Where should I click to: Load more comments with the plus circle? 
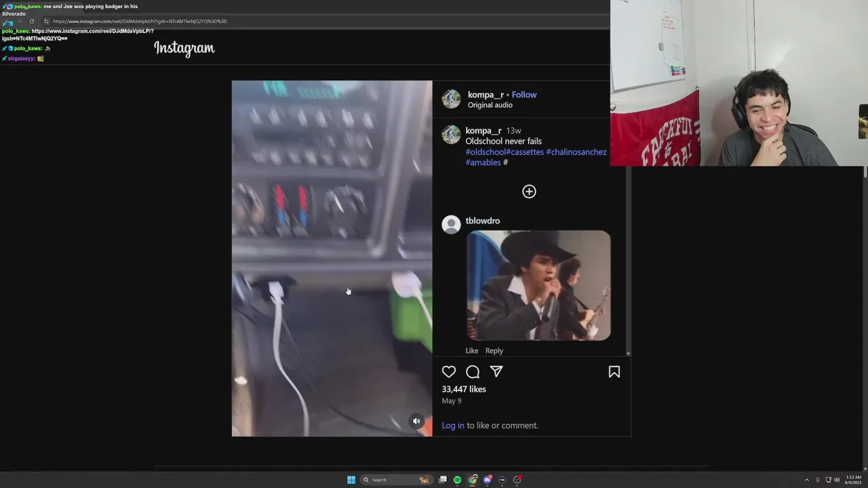529,192
